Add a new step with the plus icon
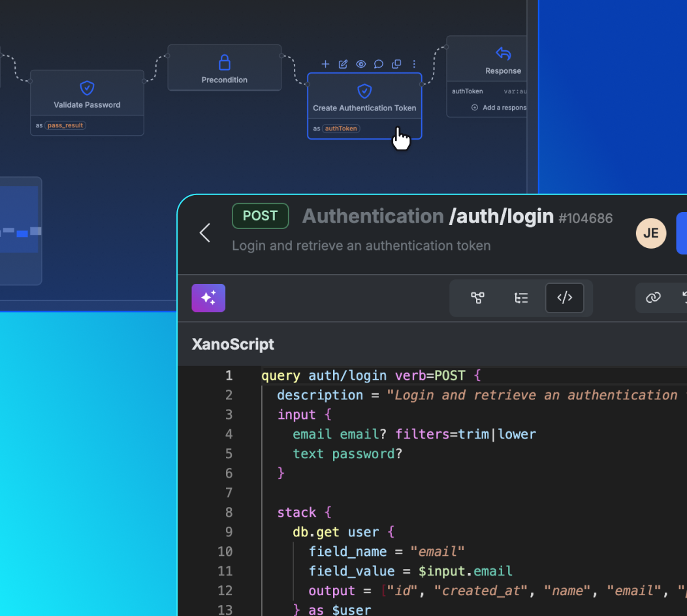Viewport: 687px width, 616px height. point(325,64)
